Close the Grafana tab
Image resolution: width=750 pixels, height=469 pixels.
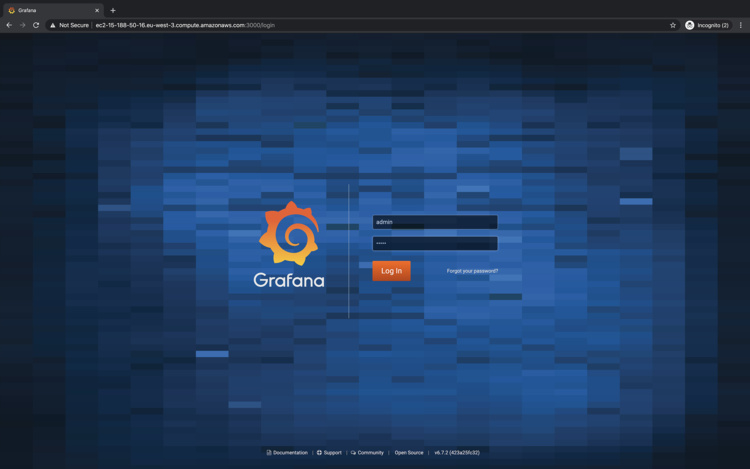pos(97,10)
